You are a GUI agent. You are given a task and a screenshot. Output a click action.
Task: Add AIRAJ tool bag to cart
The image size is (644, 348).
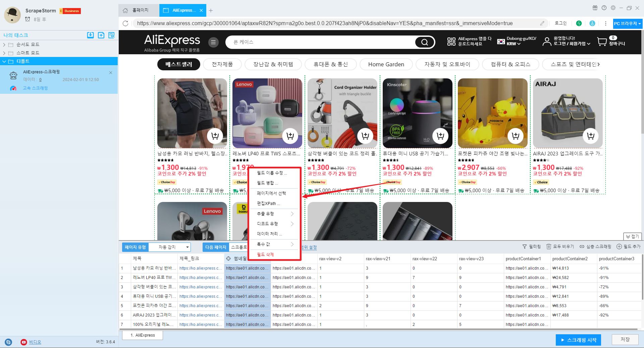click(x=591, y=136)
